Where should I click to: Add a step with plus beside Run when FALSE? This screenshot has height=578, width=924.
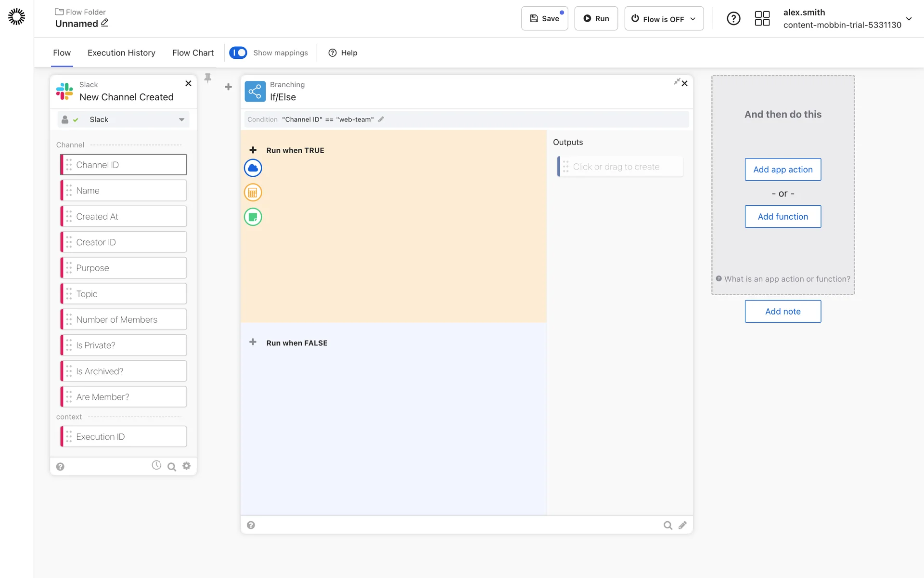coord(253,342)
